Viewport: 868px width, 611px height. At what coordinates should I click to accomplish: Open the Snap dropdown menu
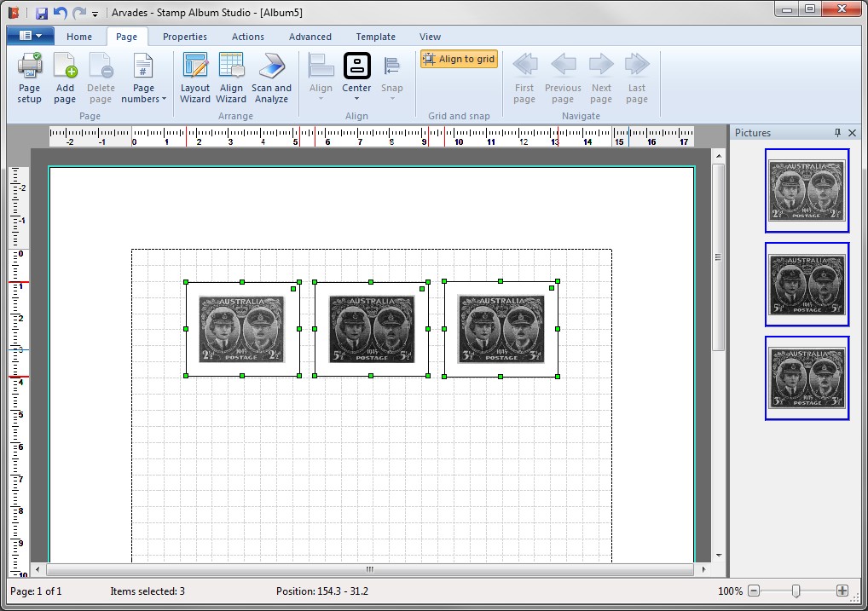(x=392, y=78)
